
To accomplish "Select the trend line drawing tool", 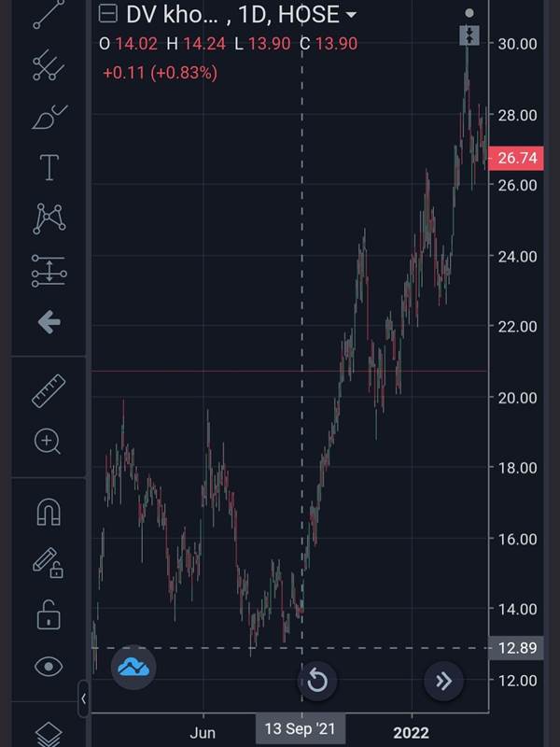I will (49, 14).
